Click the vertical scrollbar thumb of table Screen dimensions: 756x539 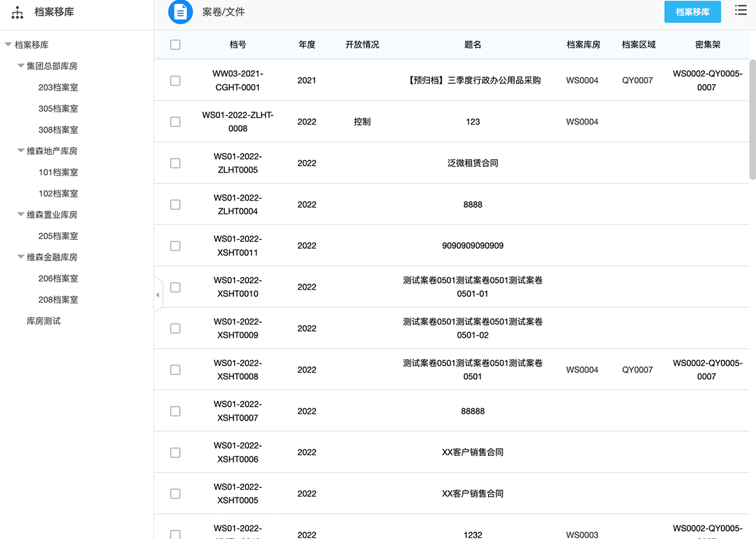click(752, 119)
